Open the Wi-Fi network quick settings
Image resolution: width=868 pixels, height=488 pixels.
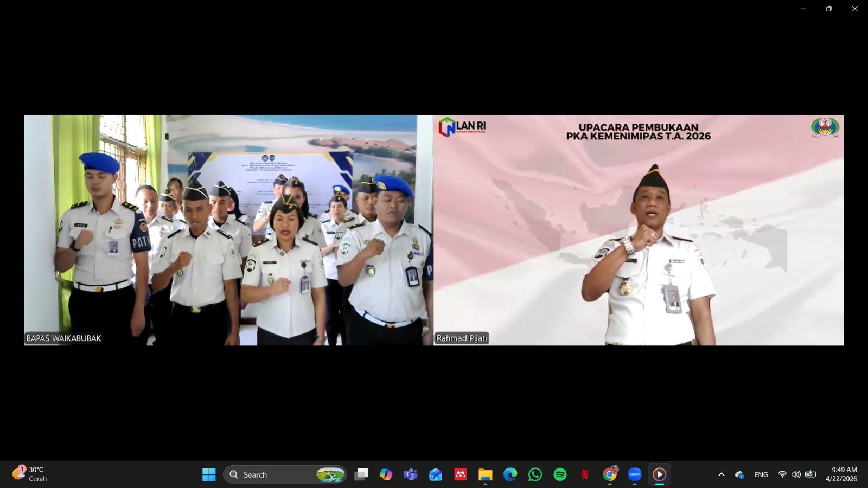click(782, 474)
